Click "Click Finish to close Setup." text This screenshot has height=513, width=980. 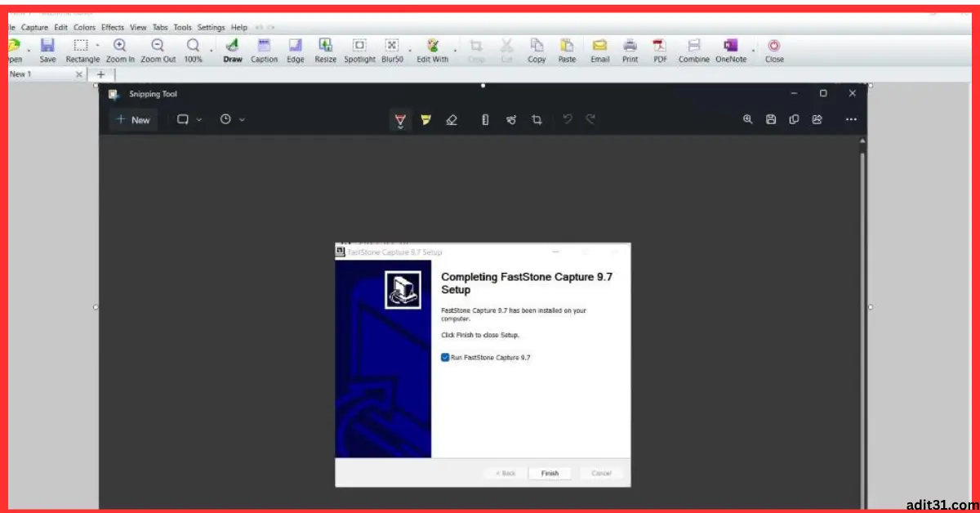click(480, 335)
